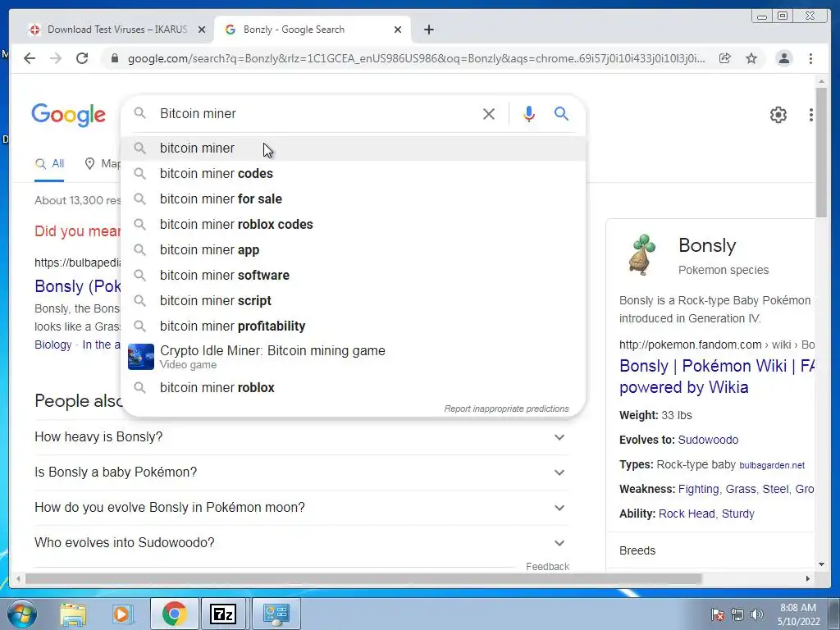Select the All results tab

[x=49, y=164]
